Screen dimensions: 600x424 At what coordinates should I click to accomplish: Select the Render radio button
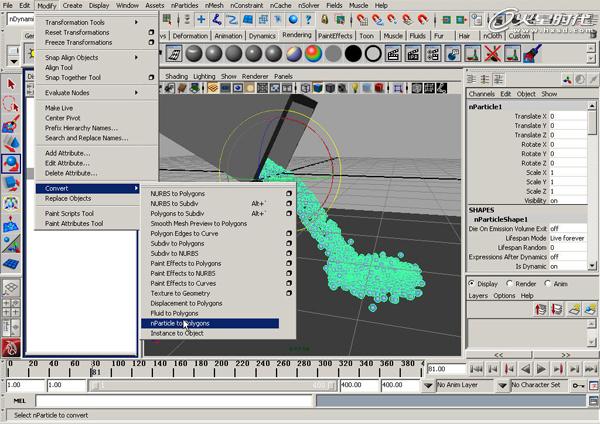tap(509, 284)
